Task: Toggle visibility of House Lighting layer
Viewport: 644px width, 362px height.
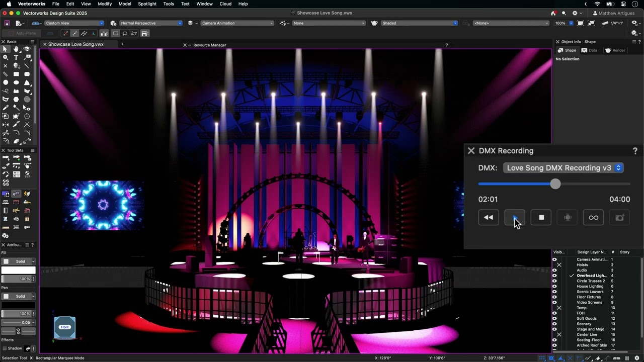Action: [554, 287]
